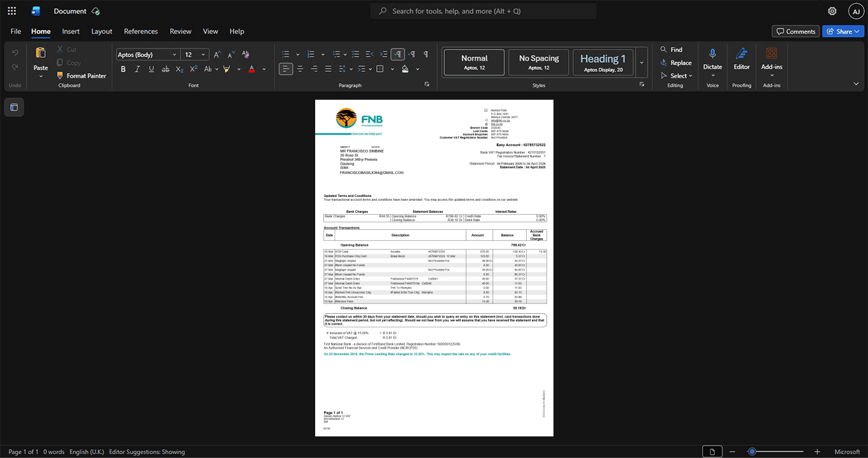Toggle the page view button in status bar
This screenshot has height=458, width=868.
pyautogui.click(x=713, y=452)
